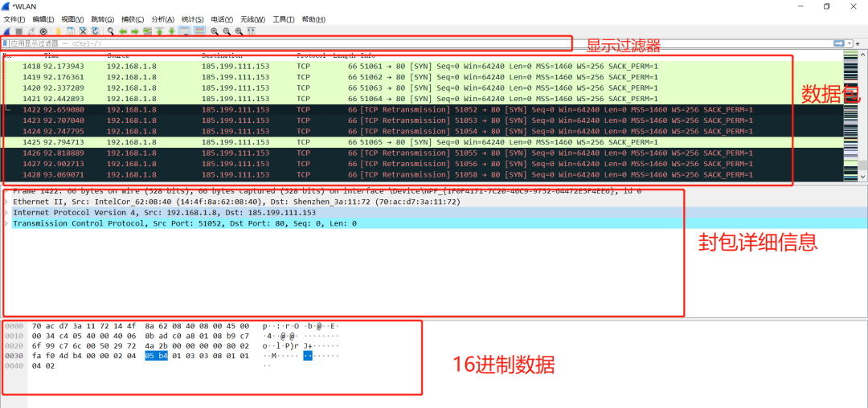Zoom in main window text

pos(215,31)
